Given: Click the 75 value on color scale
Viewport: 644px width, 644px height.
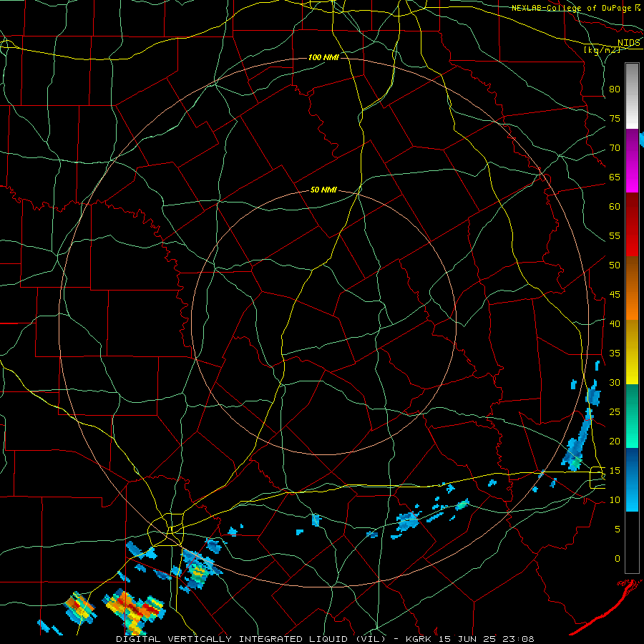Looking at the screenshot, I should coord(615,118).
